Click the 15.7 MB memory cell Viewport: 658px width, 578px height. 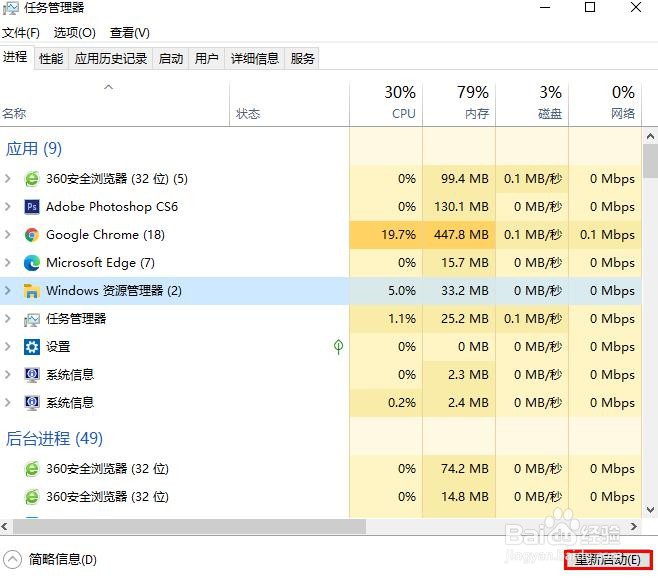[459, 263]
